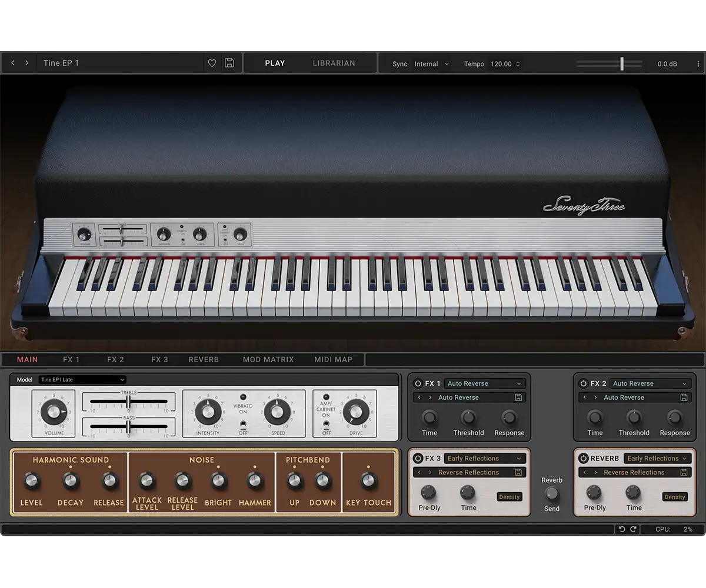The image size is (706, 588).
Task: Click the master output volume slider
Action: click(622, 64)
